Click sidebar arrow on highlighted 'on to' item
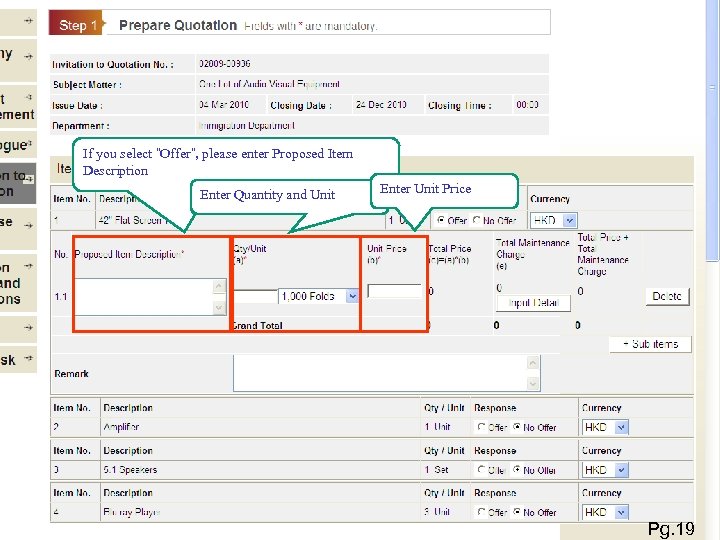The width and height of the screenshot is (720, 540). pos(28,180)
